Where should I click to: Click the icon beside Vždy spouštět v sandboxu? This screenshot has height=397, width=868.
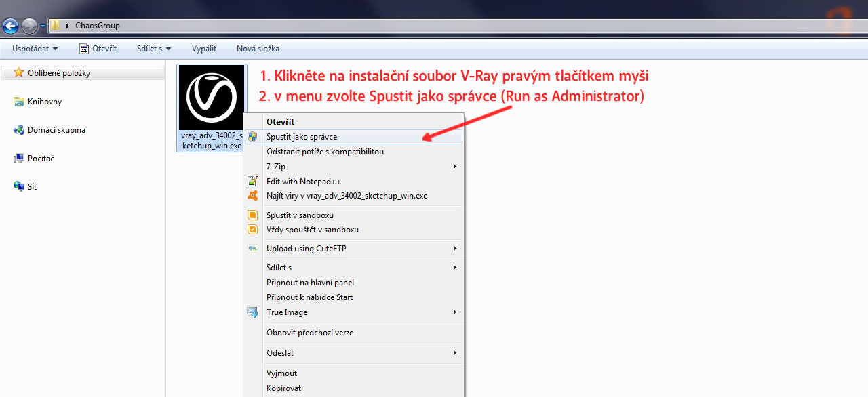pos(252,230)
